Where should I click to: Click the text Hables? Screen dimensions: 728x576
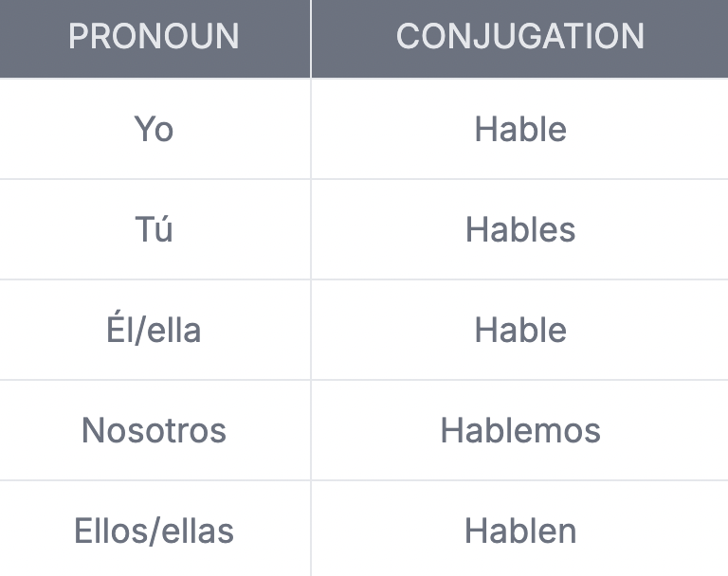[520, 229]
